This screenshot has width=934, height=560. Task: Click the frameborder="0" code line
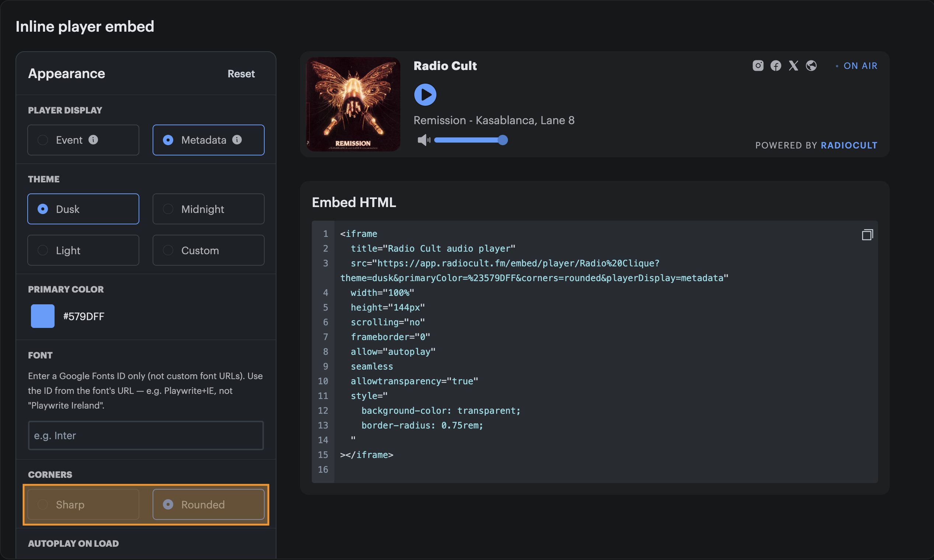390,337
